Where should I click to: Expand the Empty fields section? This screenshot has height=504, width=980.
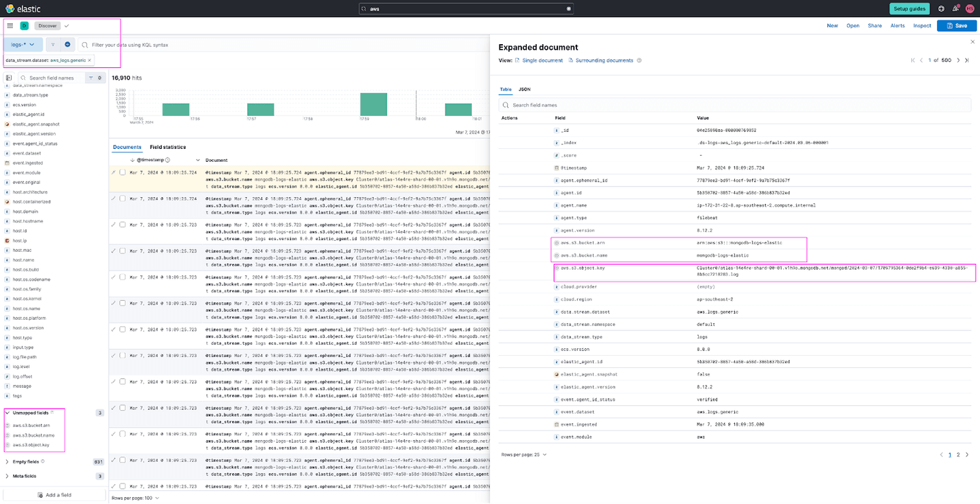coord(7,461)
